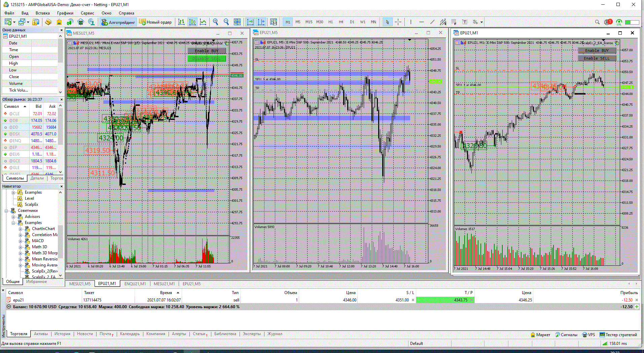The image size is (644, 353).
Task: Open the search magnifier in toolbar
Action: tap(597, 22)
